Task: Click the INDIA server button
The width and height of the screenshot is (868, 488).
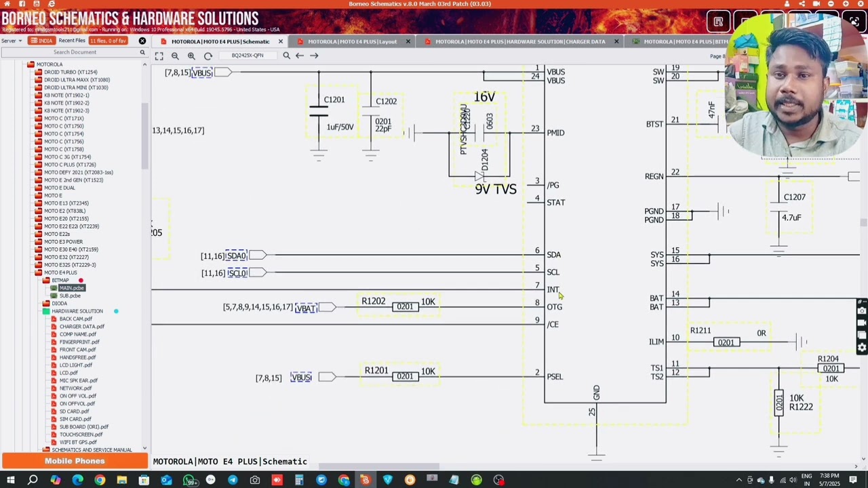Action: (x=41, y=41)
